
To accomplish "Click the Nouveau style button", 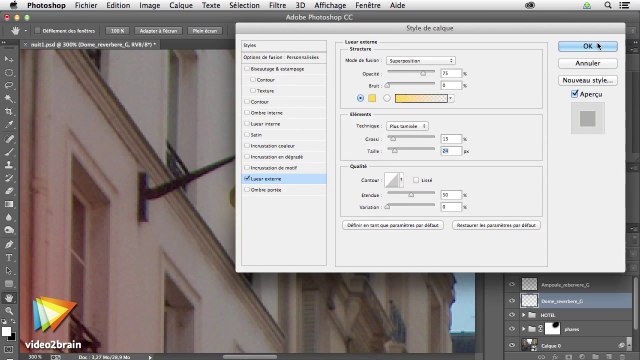I will tap(588, 80).
